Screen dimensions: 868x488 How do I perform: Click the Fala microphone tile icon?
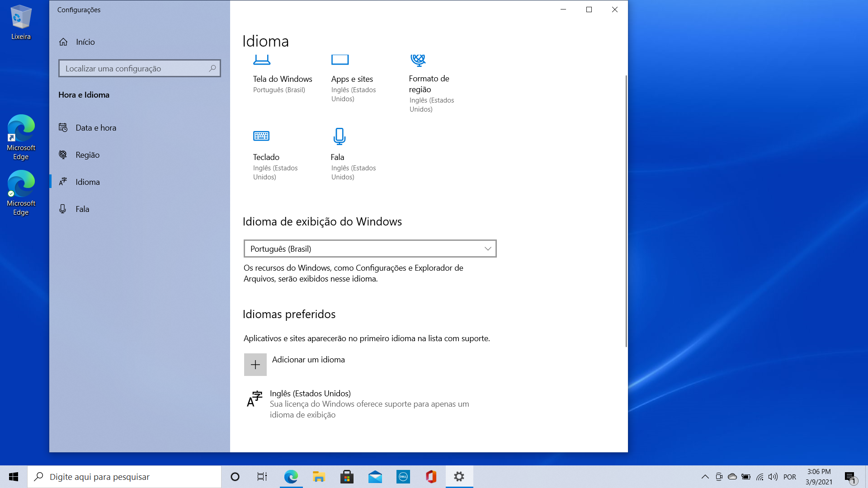(340, 136)
